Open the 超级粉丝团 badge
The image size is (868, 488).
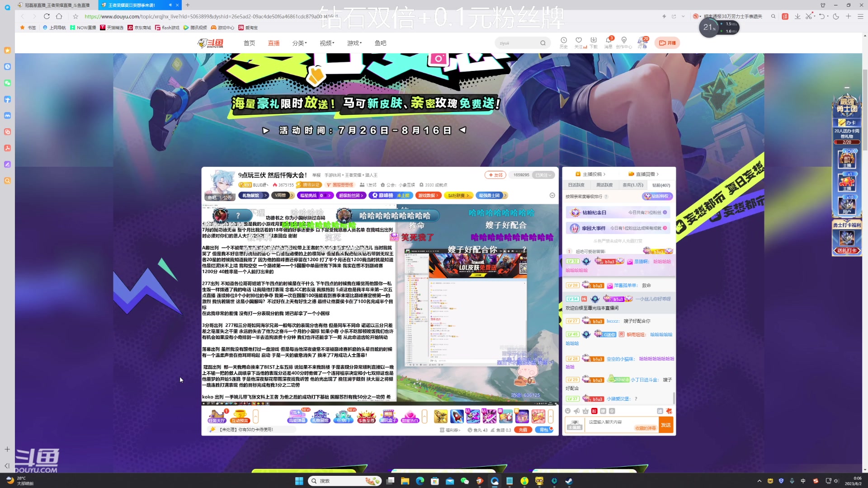click(x=351, y=195)
